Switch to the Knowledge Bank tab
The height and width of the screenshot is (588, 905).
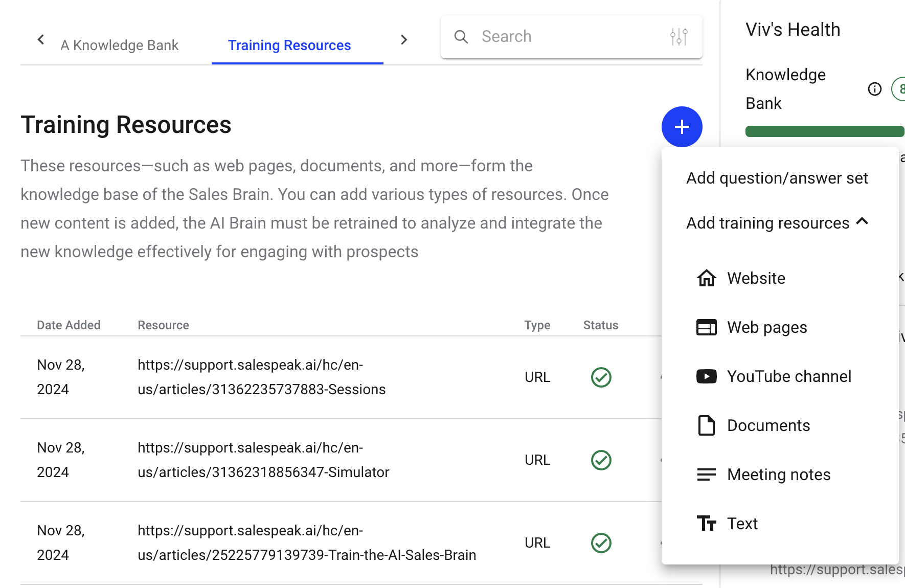[x=120, y=46]
